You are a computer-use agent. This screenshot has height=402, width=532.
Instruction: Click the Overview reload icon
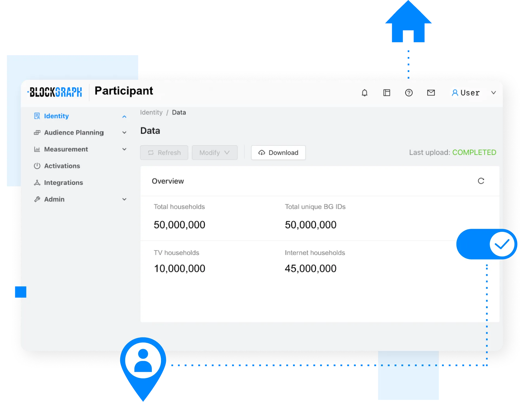point(481,181)
